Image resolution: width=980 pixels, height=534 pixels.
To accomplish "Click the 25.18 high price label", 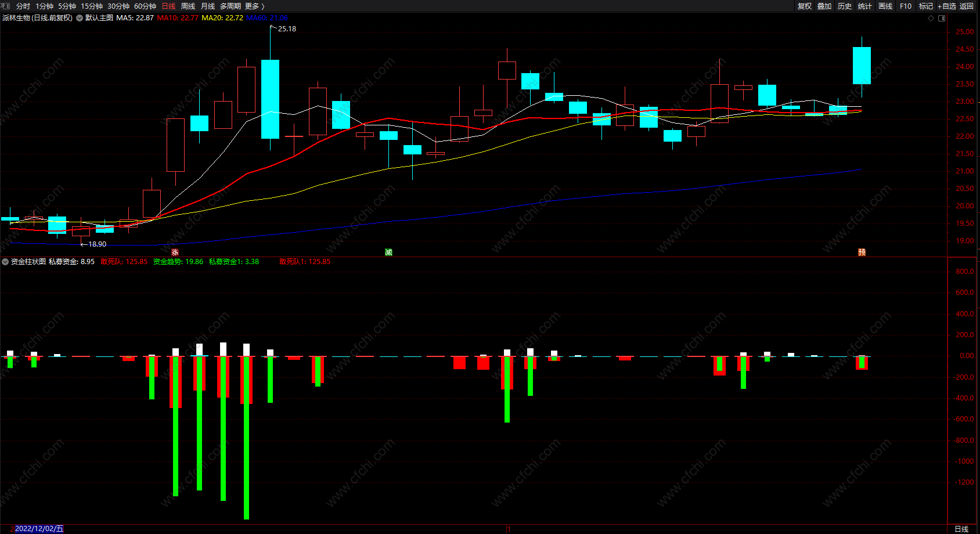I will point(287,29).
